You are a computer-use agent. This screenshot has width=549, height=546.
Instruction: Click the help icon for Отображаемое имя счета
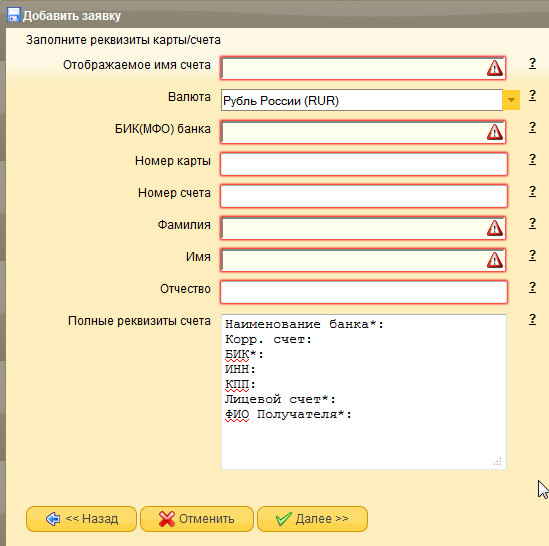pos(532,63)
